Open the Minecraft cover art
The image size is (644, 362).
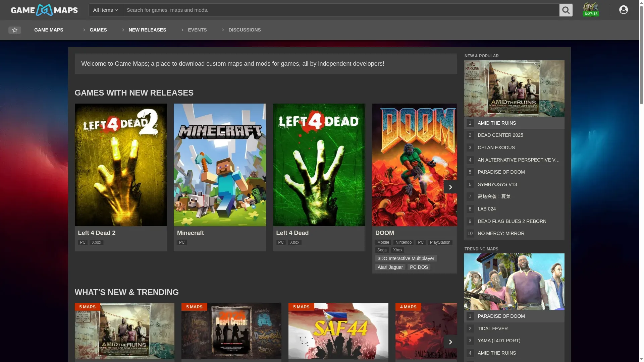220,165
